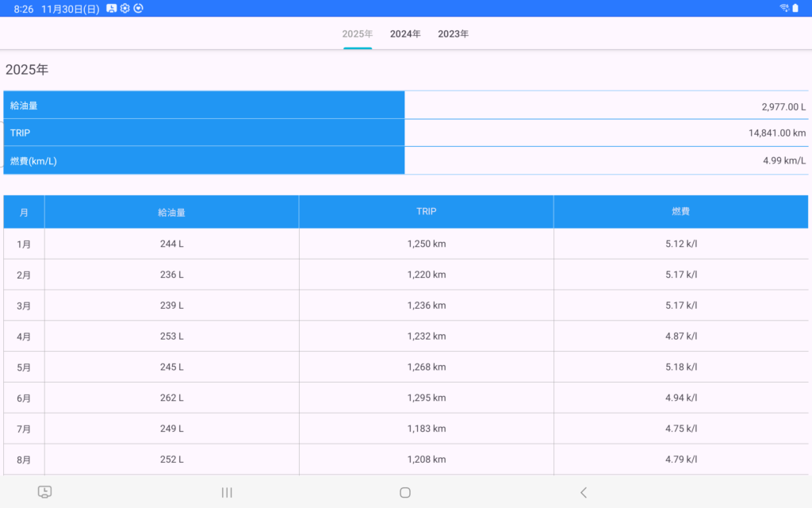812x508 pixels.
Task: Click the 月 column header
Action: (x=24, y=212)
